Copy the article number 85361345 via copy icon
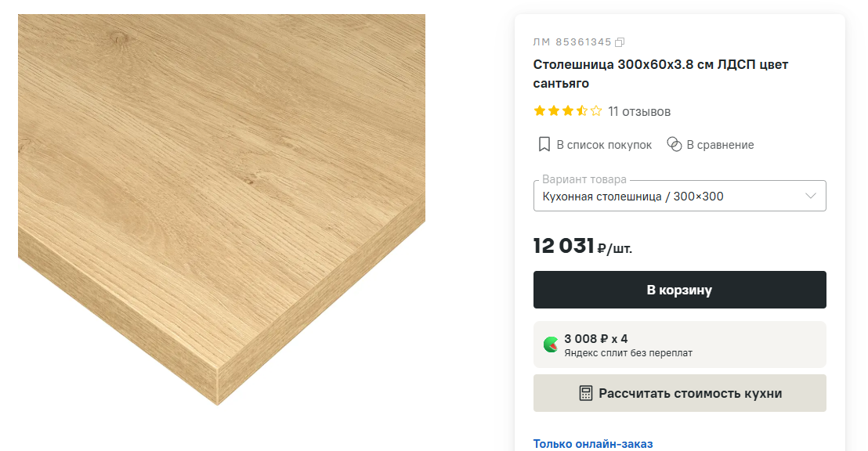This screenshot has height=451, width=868. tap(620, 42)
